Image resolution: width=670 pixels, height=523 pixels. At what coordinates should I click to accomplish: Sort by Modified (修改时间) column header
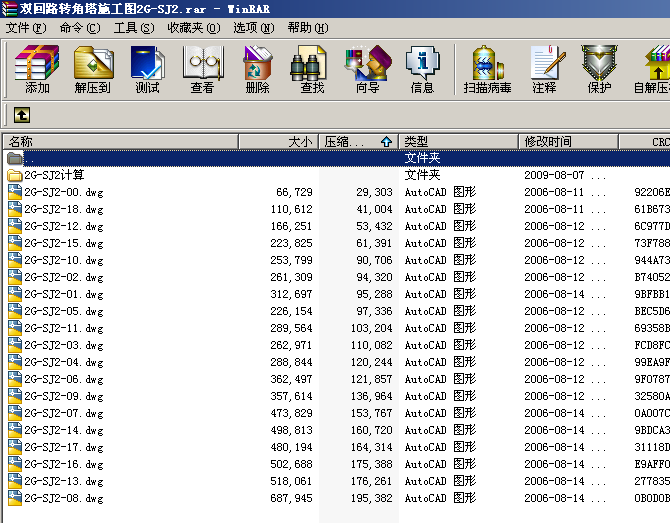point(568,141)
